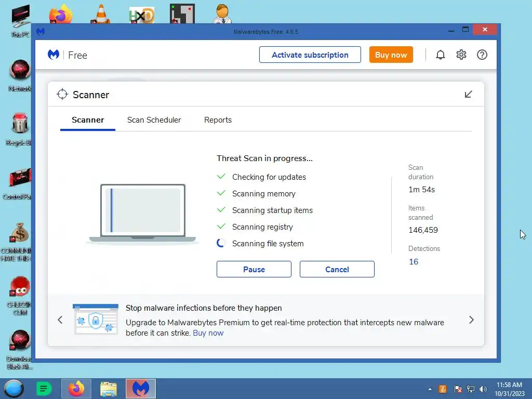Select the Firefox desktop shortcut
The height and width of the screenshot is (399, 532).
60,14
